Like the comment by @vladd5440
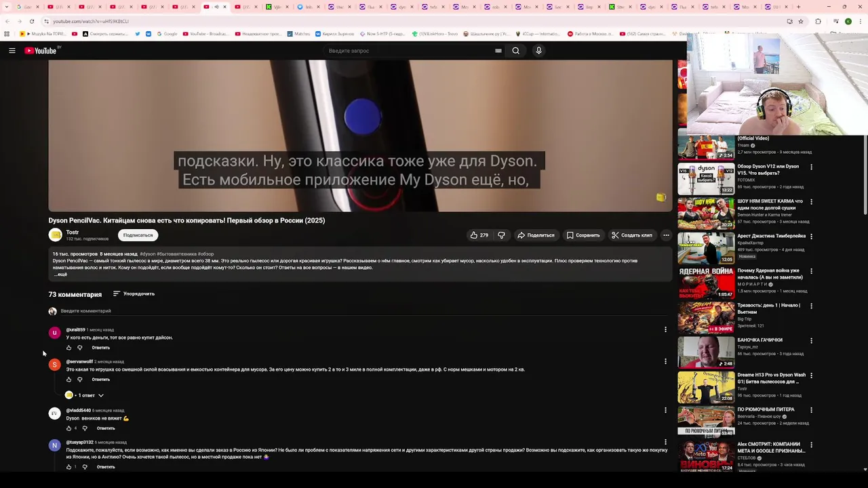868x488 pixels. [68, 428]
